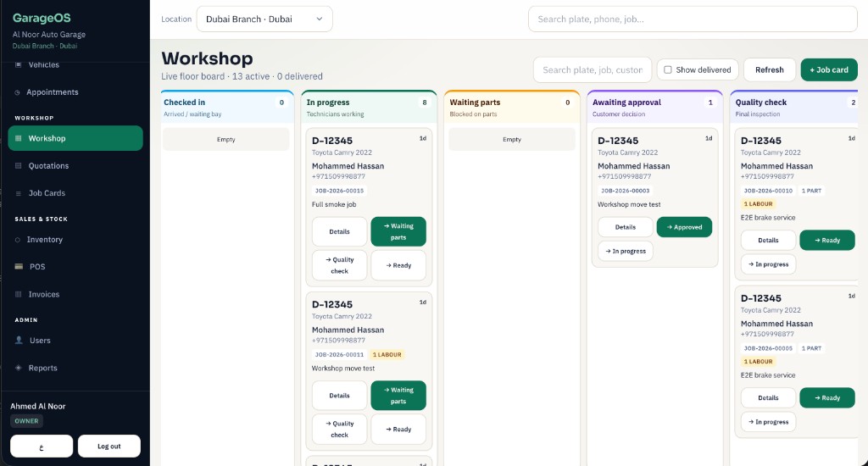The width and height of the screenshot is (868, 466).
Task: Open Invoices from the sidebar
Action: (75, 295)
